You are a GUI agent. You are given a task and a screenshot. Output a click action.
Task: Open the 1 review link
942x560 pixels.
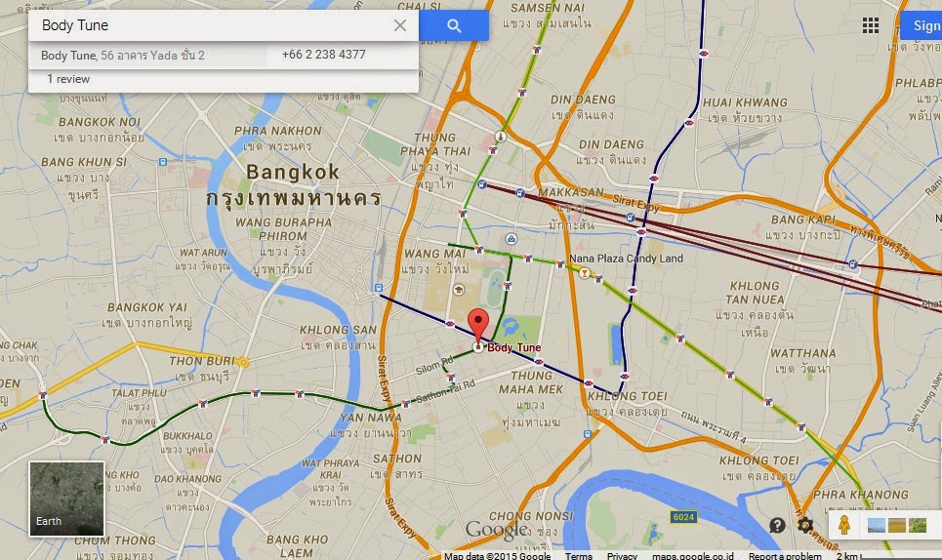point(68,79)
